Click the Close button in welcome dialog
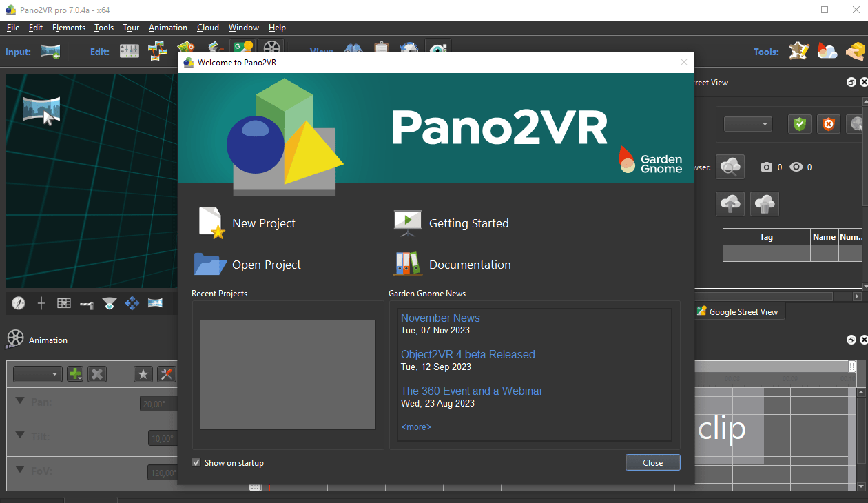Viewport: 868px width, 503px height. [x=652, y=462]
